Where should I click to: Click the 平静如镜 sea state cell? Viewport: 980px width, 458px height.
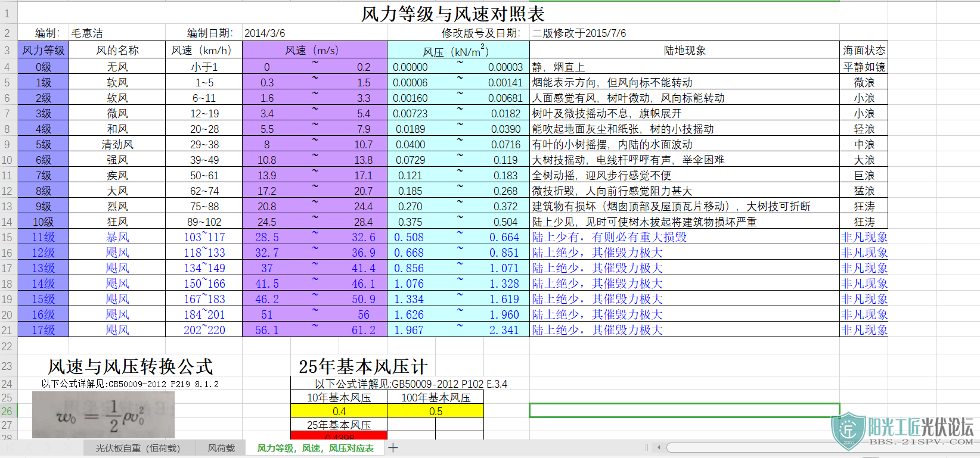tap(864, 67)
